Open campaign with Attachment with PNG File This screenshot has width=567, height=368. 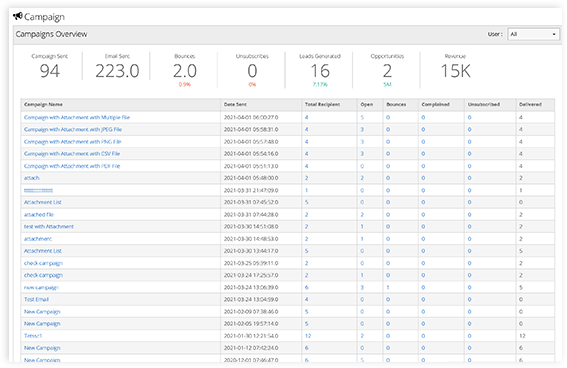point(72,142)
